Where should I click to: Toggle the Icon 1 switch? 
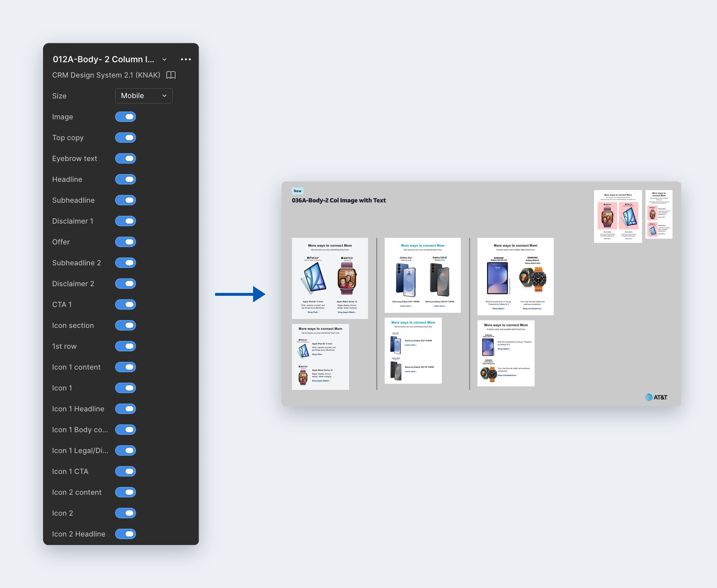click(125, 388)
